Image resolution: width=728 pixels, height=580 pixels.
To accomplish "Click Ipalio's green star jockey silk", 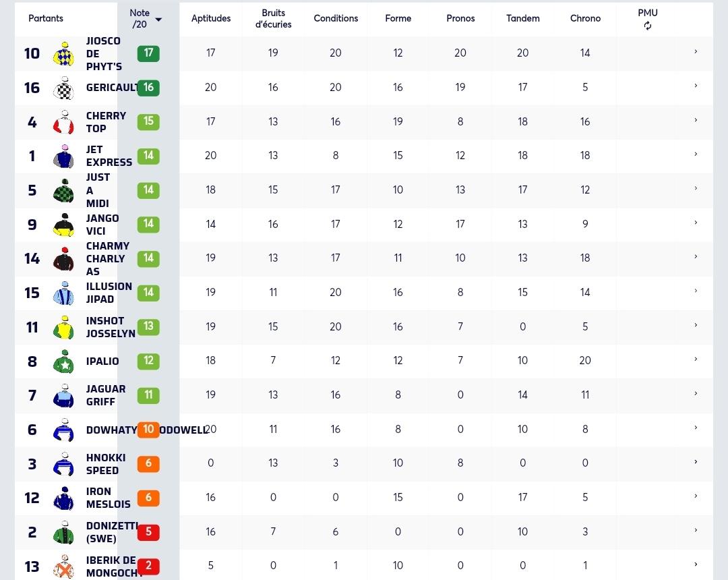I will pyautogui.click(x=63, y=361).
